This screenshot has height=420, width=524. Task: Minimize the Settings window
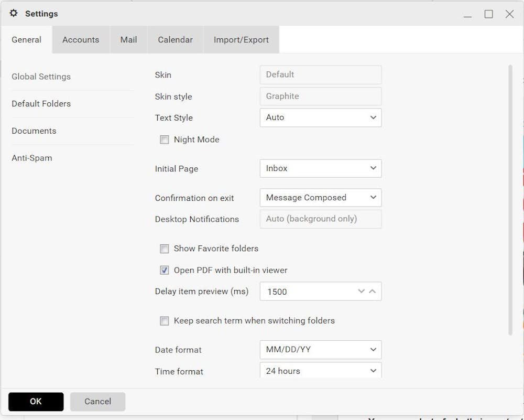(x=467, y=14)
